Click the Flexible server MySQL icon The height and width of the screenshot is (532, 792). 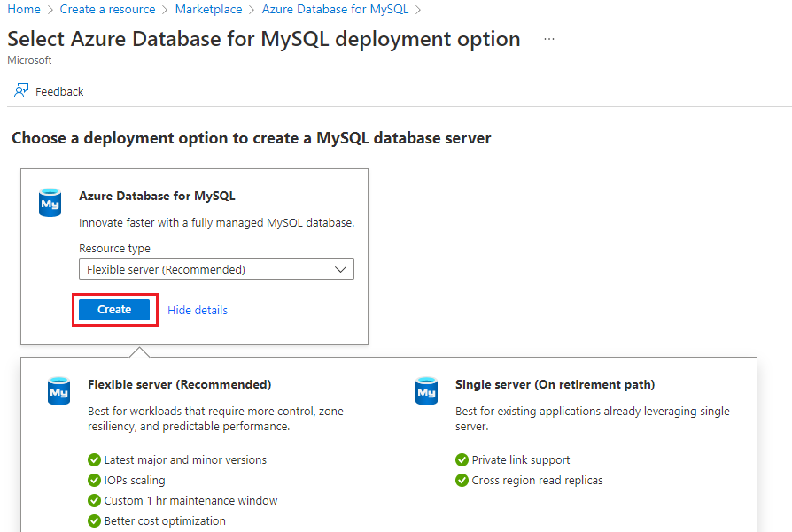pyautogui.click(x=58, y=390)
